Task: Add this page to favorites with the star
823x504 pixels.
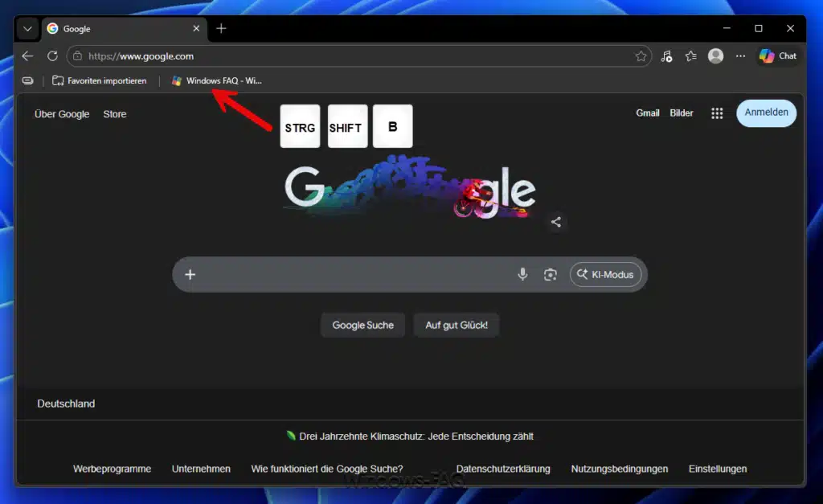Action: 641,56
